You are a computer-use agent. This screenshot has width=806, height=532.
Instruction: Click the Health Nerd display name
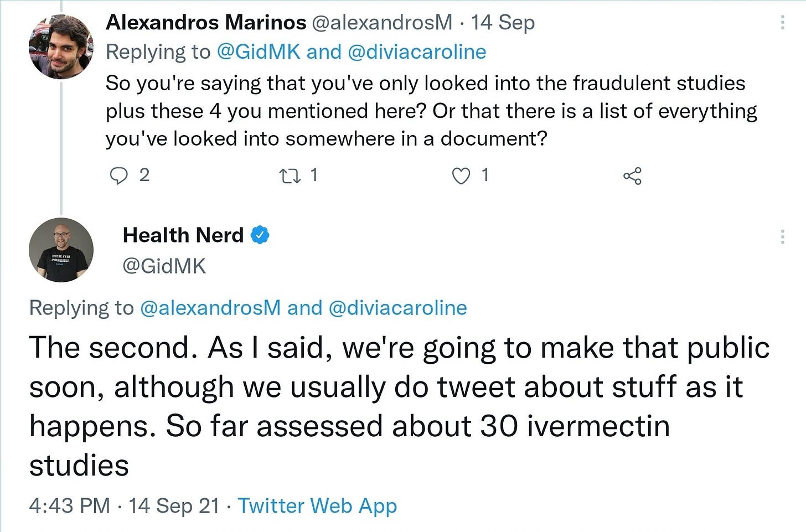183,235
